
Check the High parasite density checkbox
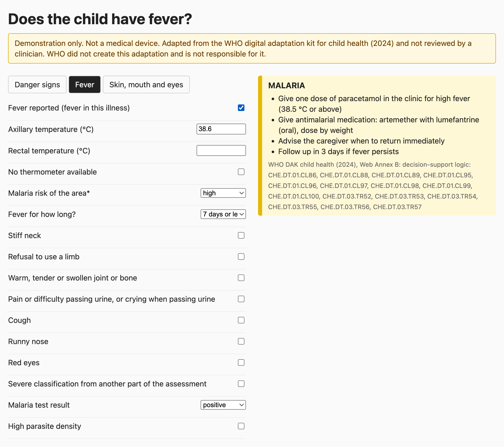click(241, 426)
